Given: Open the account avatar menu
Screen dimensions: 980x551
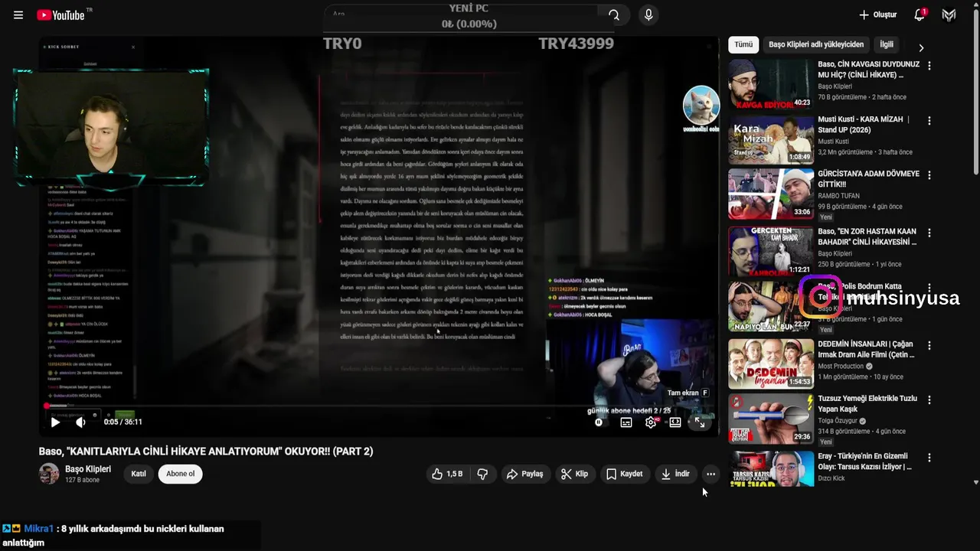Looking at the screenshot, I should (949, 15).
